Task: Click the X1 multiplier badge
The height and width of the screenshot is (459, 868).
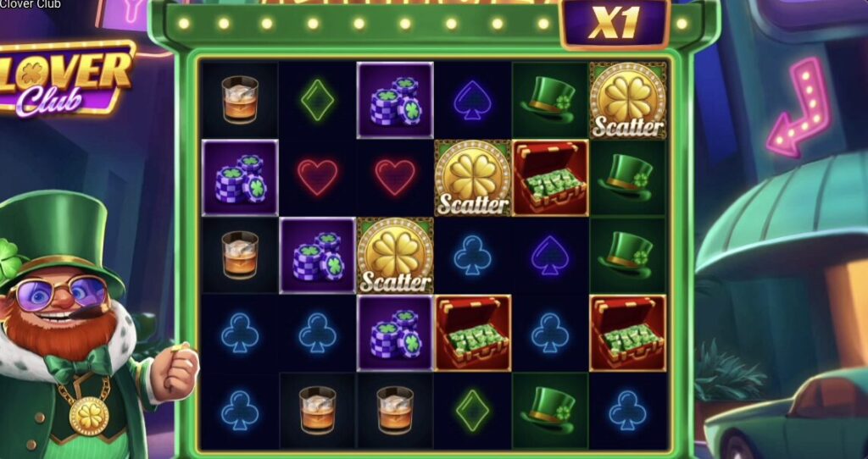Action: [615, 24]
